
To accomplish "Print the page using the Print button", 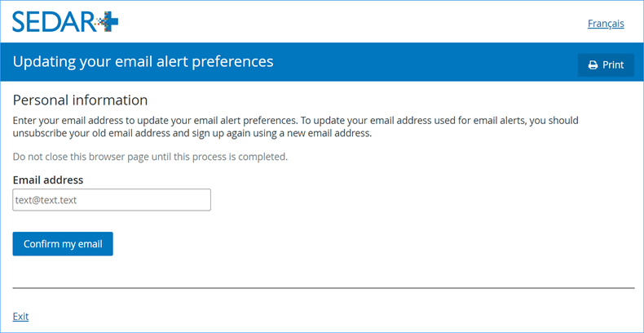I will tap(606, 65).
